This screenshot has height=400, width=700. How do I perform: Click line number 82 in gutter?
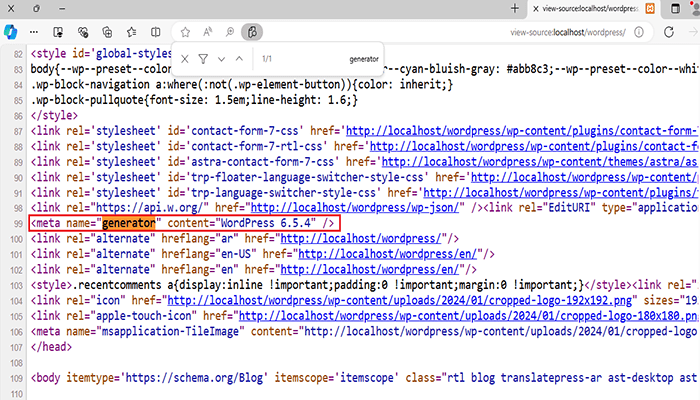[x=18, y=54]
